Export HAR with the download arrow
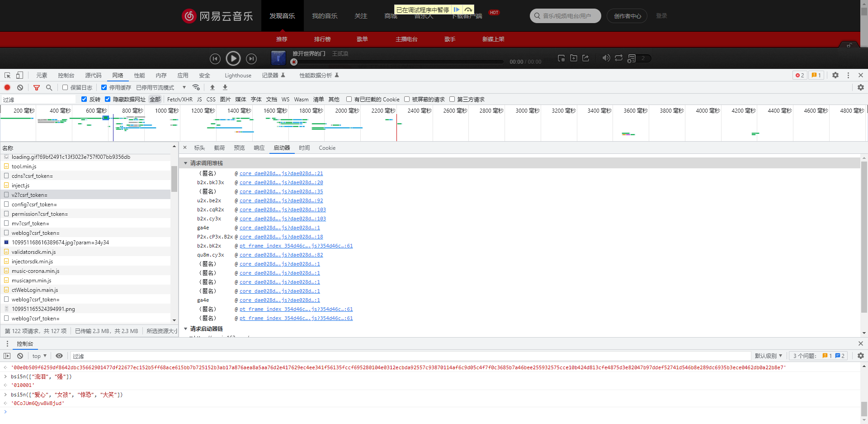Image resolution: width=868 pixels, height=424 pixels. click(225, 87)
